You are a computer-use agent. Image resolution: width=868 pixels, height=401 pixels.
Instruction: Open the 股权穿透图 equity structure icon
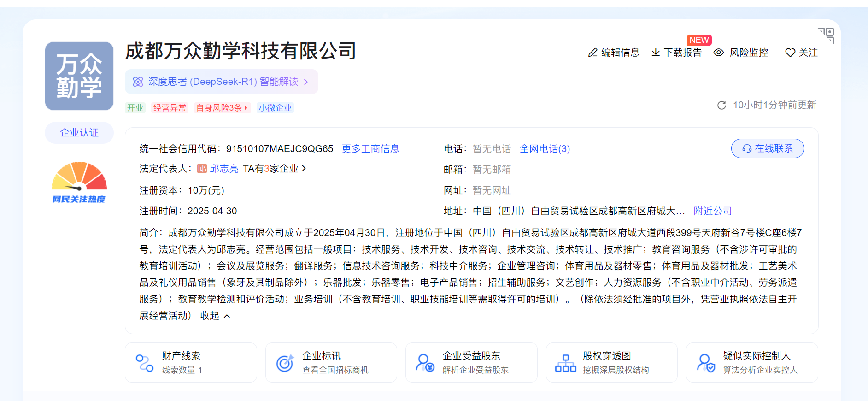565,363
